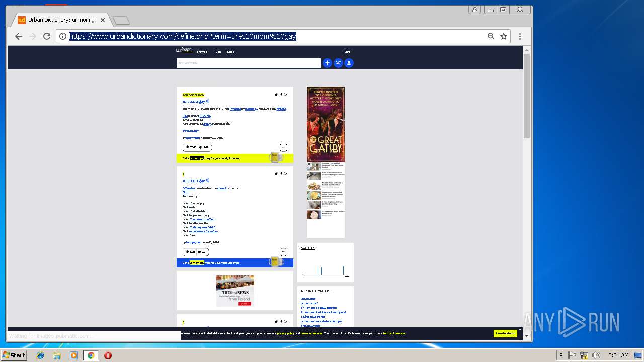This screenshot has height=362, width=644.
Task: Open more options on definition 2
Action: (x=283, y=252)
